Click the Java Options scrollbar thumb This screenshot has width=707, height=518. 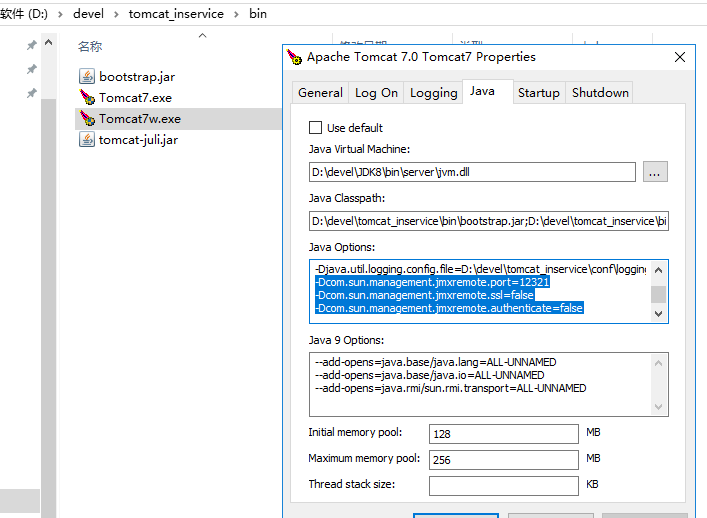[x=658, y=294]
